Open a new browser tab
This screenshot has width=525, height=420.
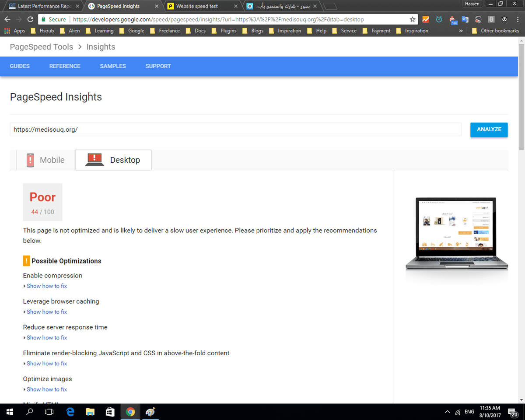point(331,6)
